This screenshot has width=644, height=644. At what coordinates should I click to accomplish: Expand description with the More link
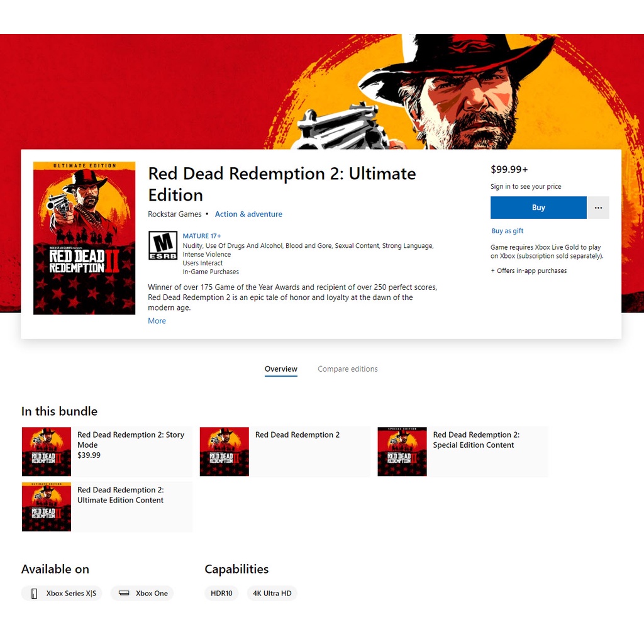tap(157, 321)
